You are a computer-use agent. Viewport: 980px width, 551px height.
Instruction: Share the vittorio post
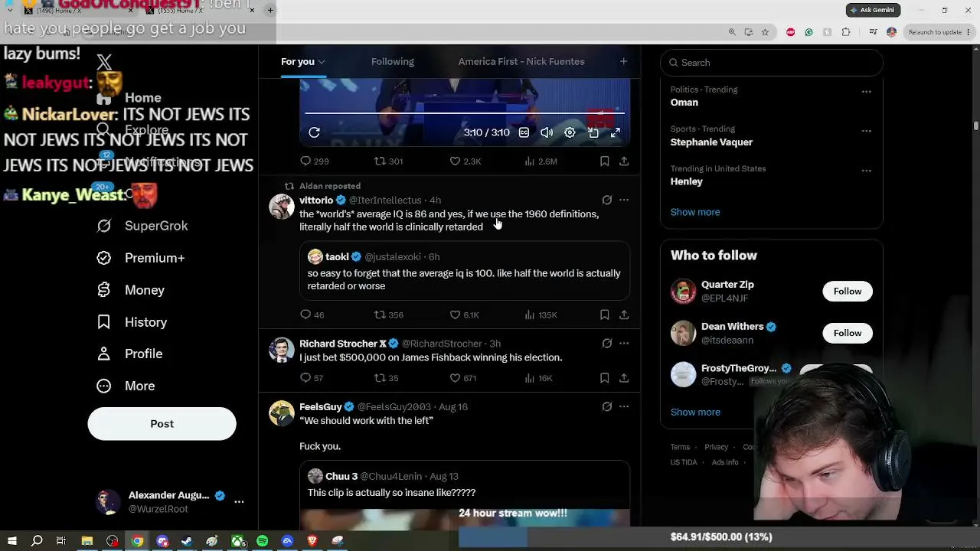click(x=624, y=315)
